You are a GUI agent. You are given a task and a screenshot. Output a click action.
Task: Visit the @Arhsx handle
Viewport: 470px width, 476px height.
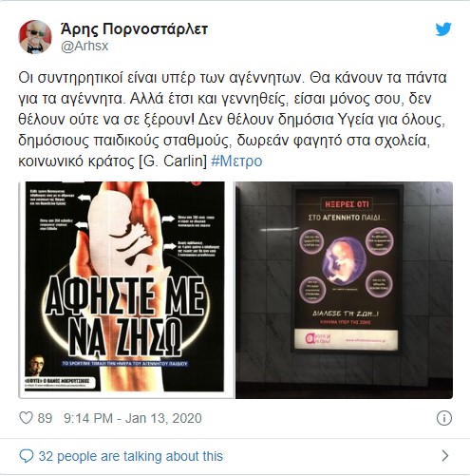pyautogui.click(x=85, y=46)
